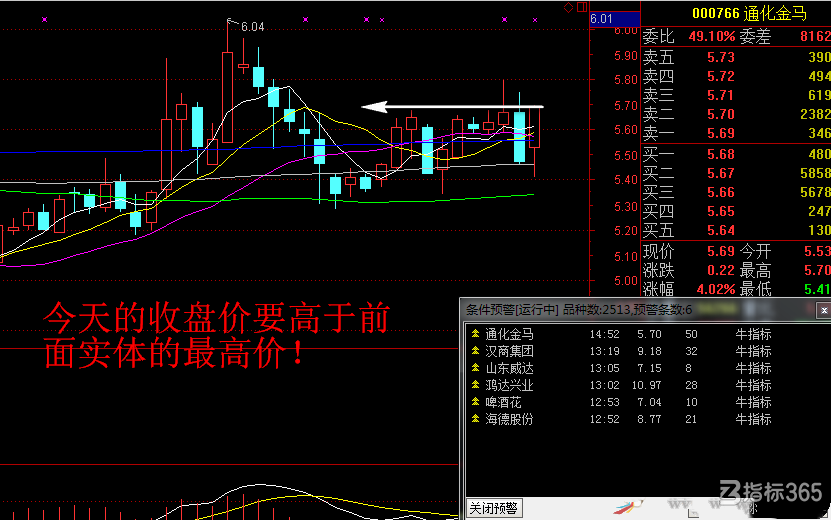Select the 汉商集团 alert row
Image resolution: width=831 pixels, height=520 pixels.
(647, 351)
